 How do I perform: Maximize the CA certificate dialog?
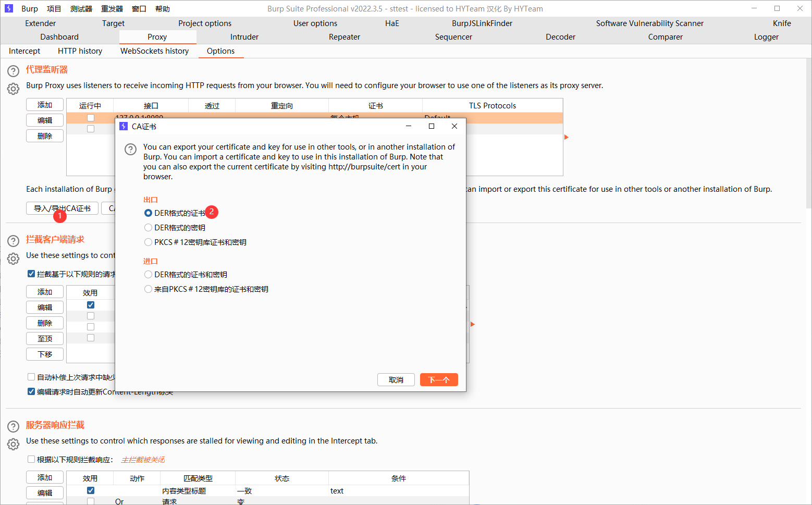(432, 126)
